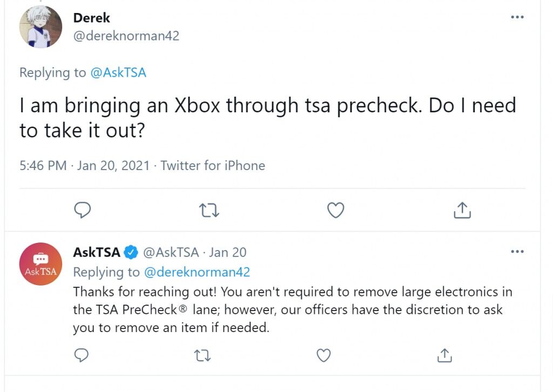Open more options on Derek's tweet
This screenshot has width=553, height=392.
pyautogui.click(x=517, y=17)
